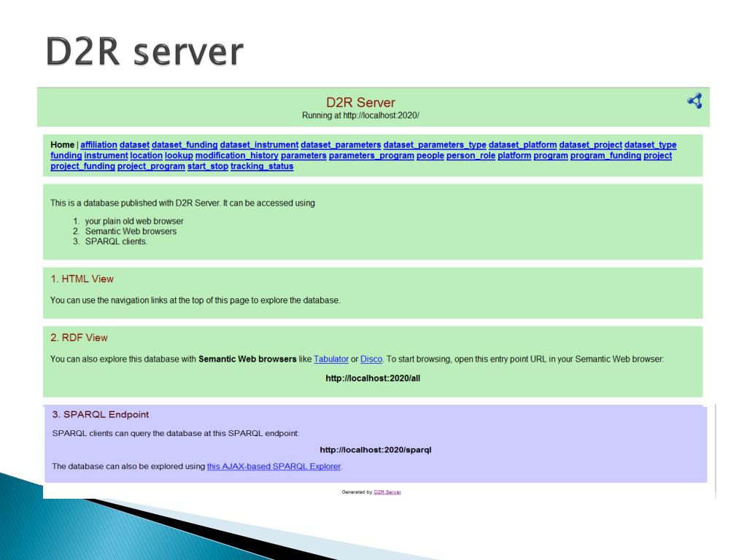This screenshot has width=747, height=560.
Task: Open tracking_status link
Action: pos(262,166)
